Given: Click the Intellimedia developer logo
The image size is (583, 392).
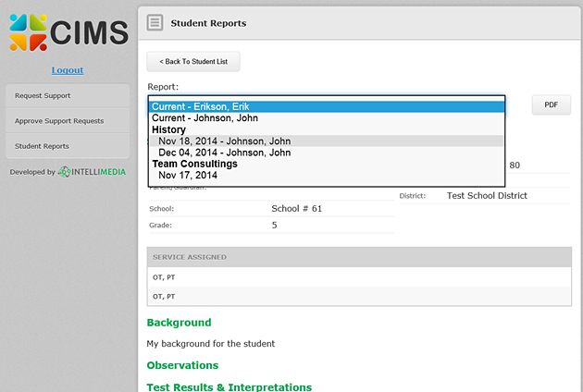Looking at the screenshot, I should click(x=92, y=172).
